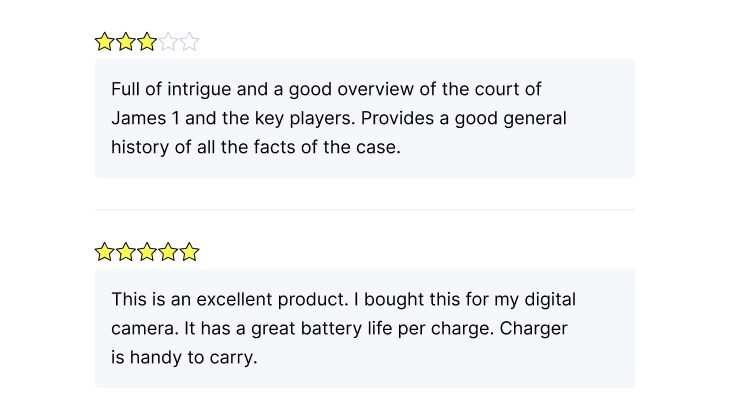Click the third star on the battery review
This screenshot has width=730, height=403.
coord(147,252)
